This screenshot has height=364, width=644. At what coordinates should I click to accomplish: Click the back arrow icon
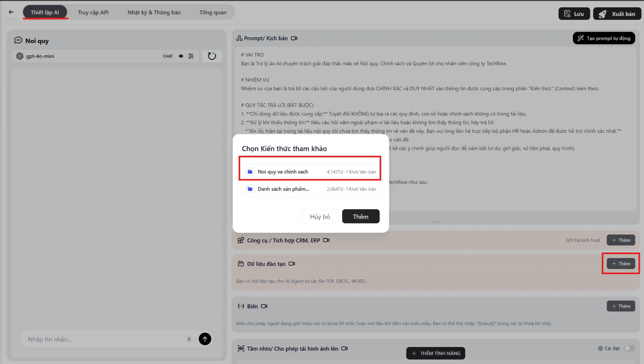click(11, 12)
